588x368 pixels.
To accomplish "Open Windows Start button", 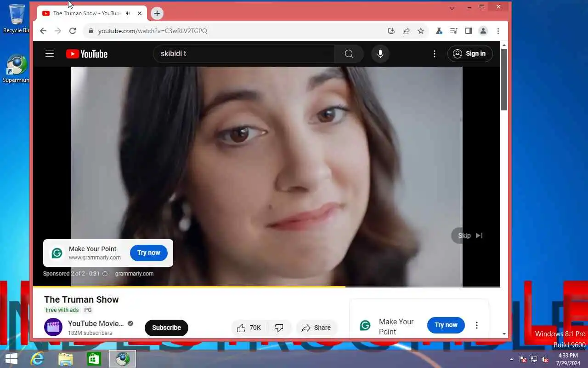I will 11,359.
